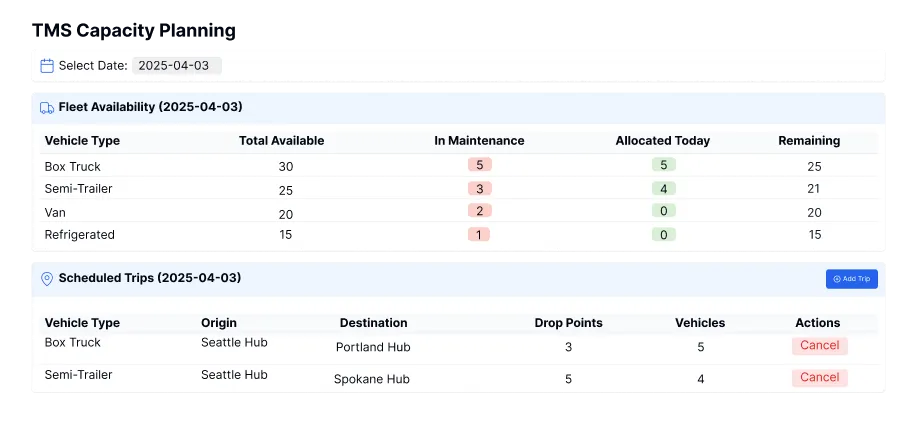The image size is (914, 423).
Task: Click the Van maintenance badge showing 2
Action: (479, 211)
